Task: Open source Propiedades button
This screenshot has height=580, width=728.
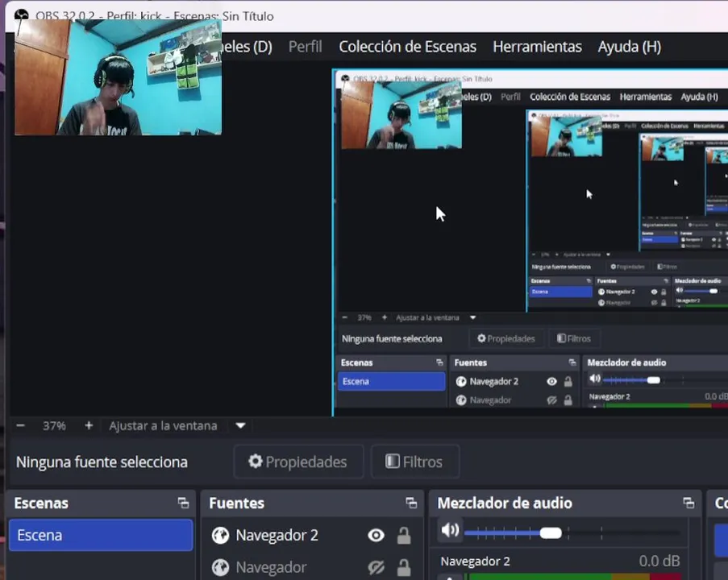Action: pyautogui.click(x=298, y=462)
